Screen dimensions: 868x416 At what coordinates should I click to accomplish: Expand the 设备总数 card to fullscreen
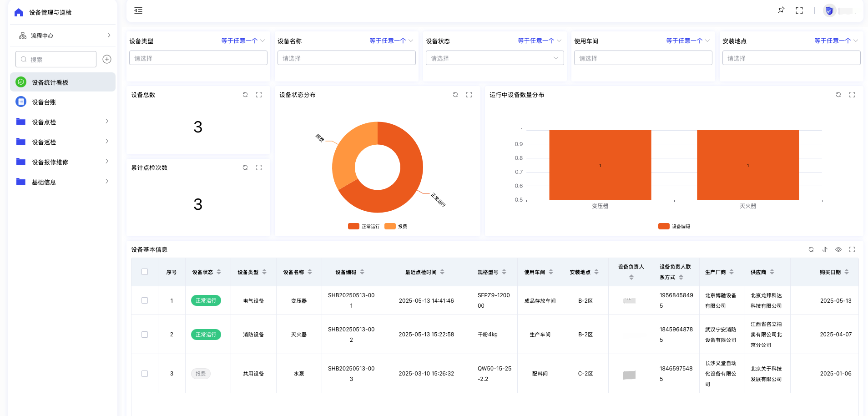pyautogui.click(x=259, y=95)
